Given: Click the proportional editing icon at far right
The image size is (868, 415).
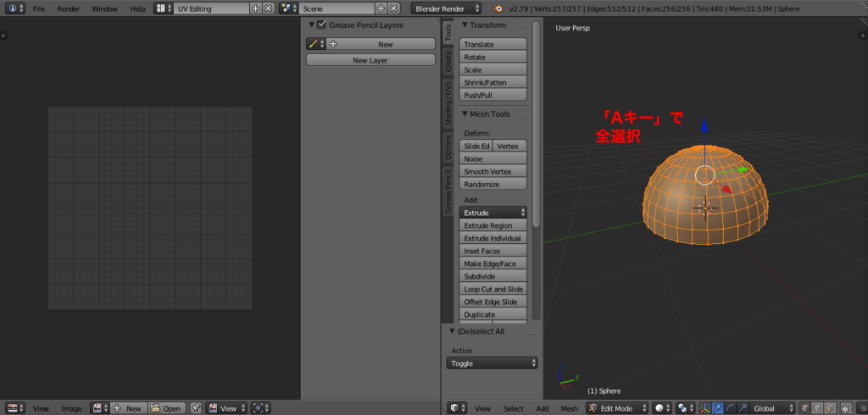Looking at the screenshot, I should pos(862,408).
